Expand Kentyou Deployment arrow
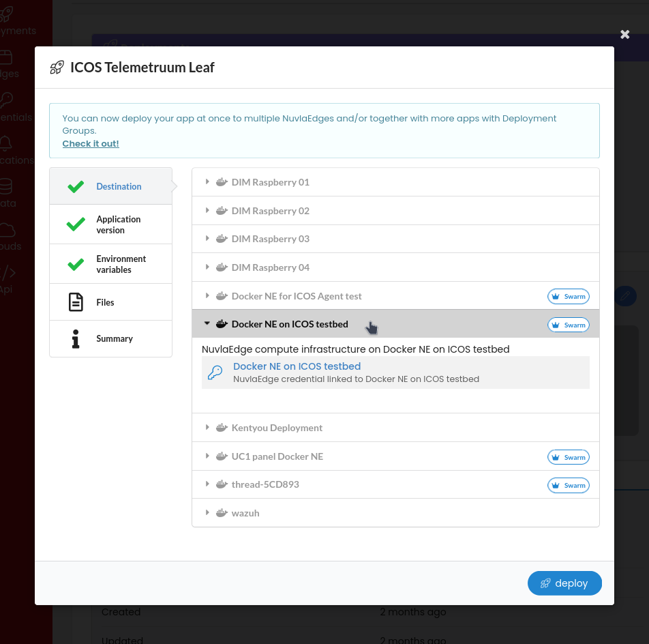This screenshot has width=649, height=644. click(207, 428)
